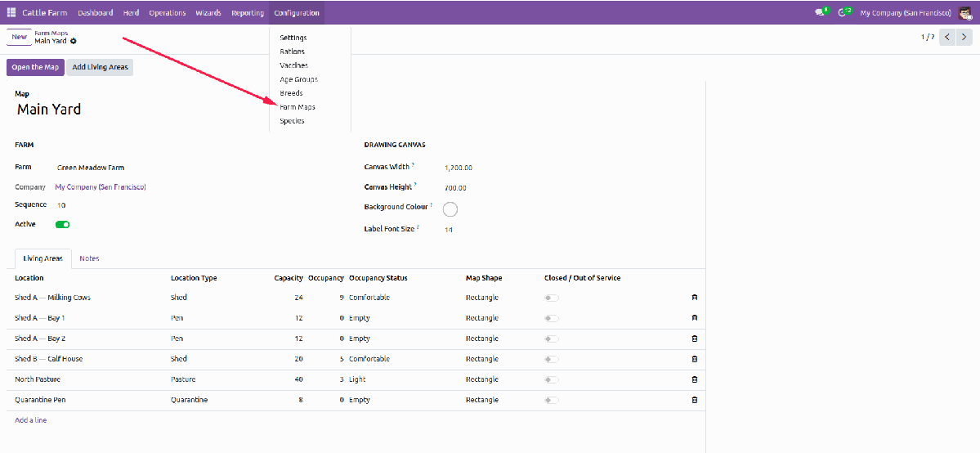Click the Cattle Farm app title

pyautogui.click(x=45, y=12)
